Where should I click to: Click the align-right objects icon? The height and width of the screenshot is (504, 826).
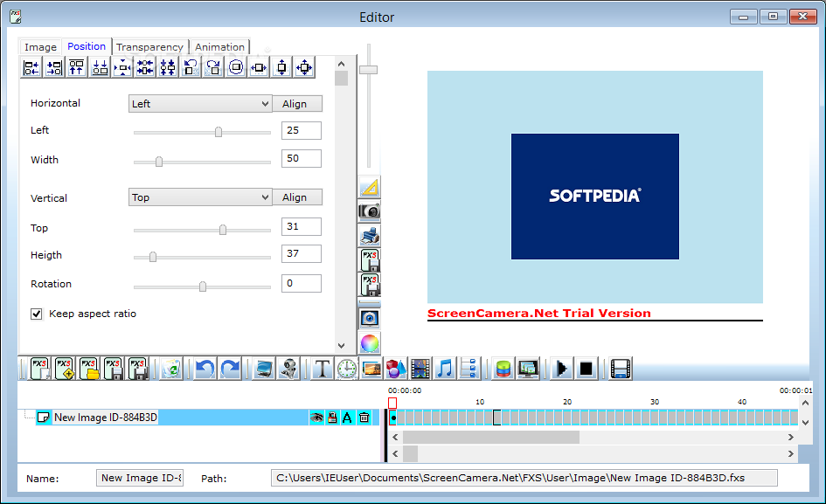tap(53, 67)
